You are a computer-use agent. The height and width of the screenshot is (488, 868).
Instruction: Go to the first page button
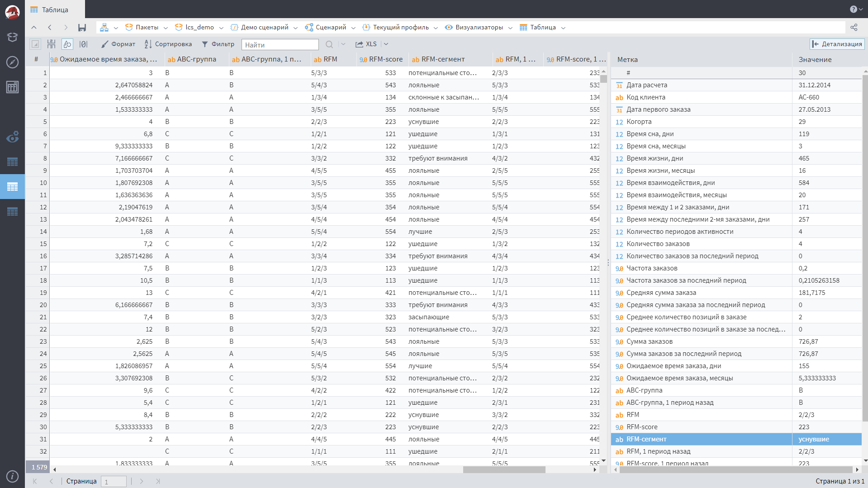[35, 481]
